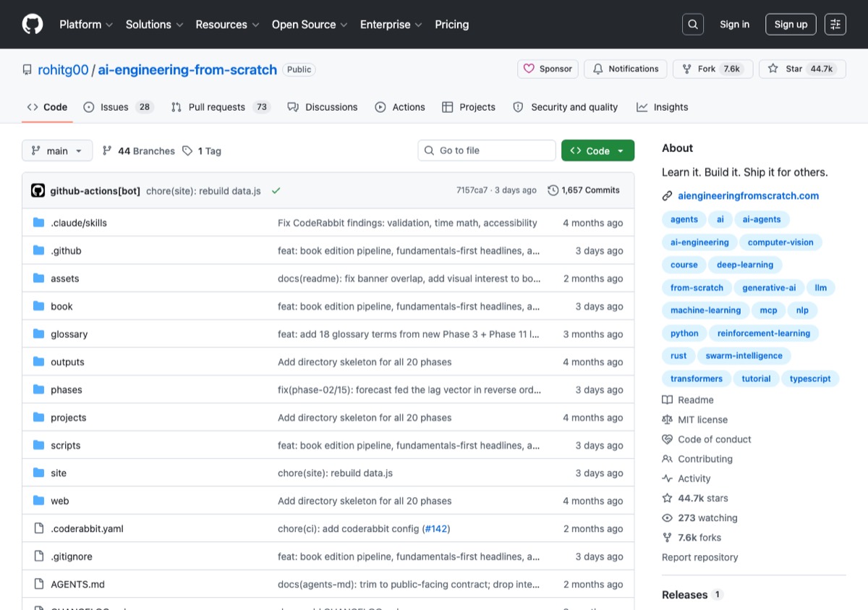Image resolution: width=868 pixels, height=610 pixels.
Task: Open the Pricing page
Action: (x=452, y=25)
